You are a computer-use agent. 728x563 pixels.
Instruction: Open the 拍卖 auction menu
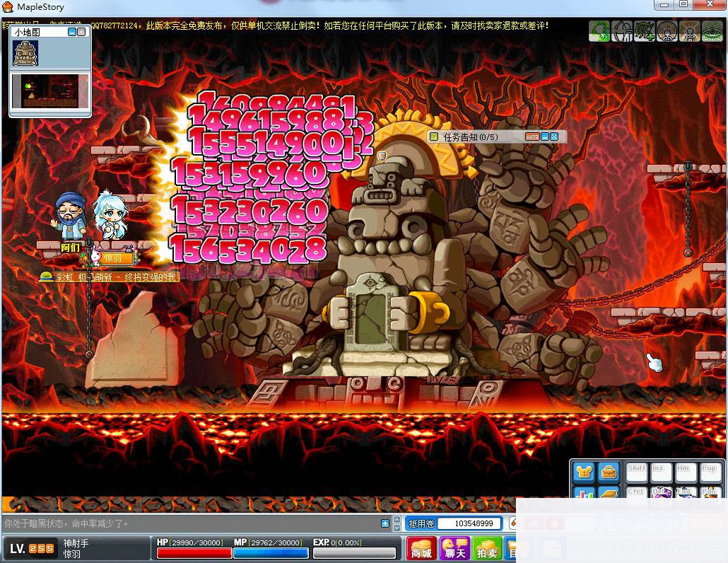point(487,549)
